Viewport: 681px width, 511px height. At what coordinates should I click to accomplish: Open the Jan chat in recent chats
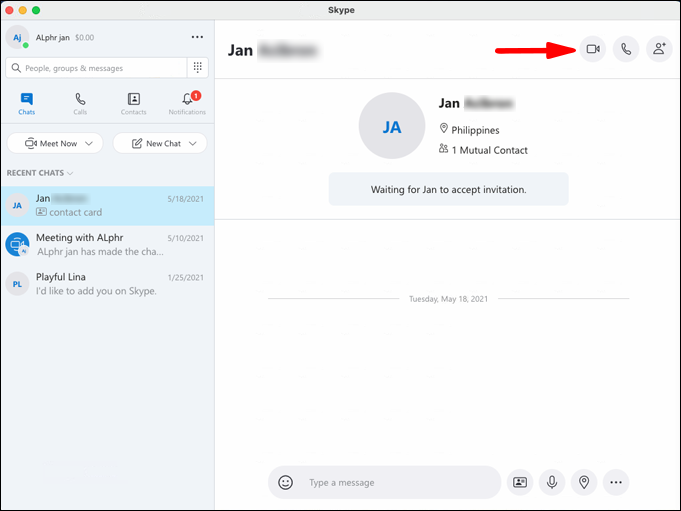click(108, 206)
